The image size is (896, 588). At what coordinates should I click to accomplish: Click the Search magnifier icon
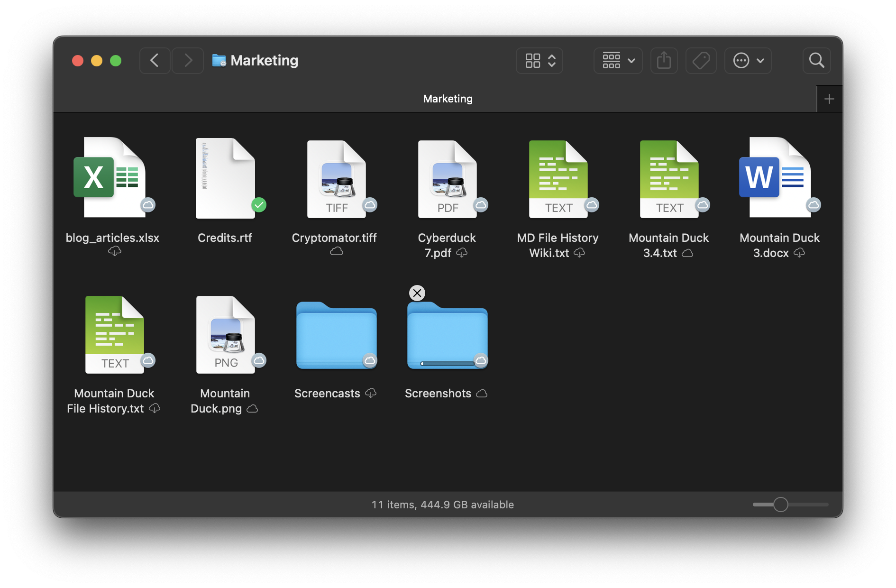tap(816, 61)
